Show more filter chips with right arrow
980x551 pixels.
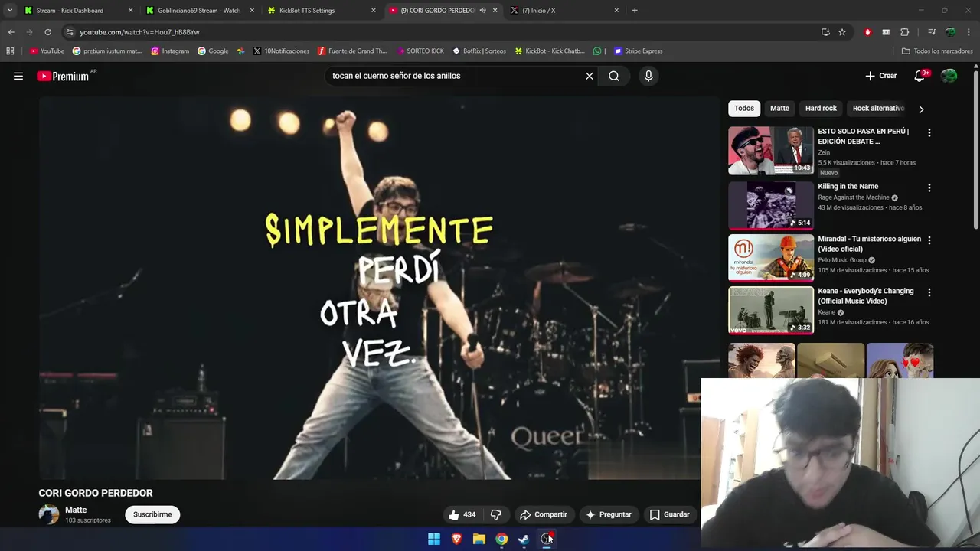pos(921,109)
